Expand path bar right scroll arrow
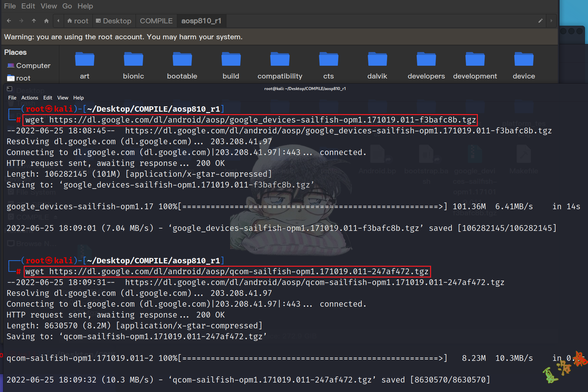Image resolution: width=588 pixels, height=392 pixels. click(551, 21)
